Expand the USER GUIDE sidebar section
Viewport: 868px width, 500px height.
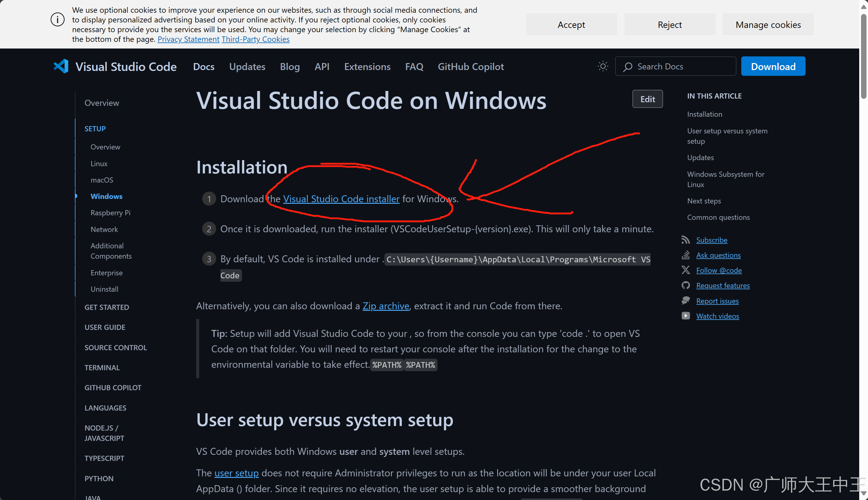[105, 327]
